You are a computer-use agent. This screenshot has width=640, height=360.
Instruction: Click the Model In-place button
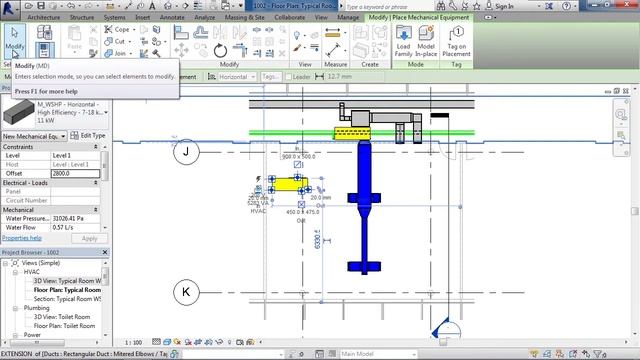tap(426, 41)
